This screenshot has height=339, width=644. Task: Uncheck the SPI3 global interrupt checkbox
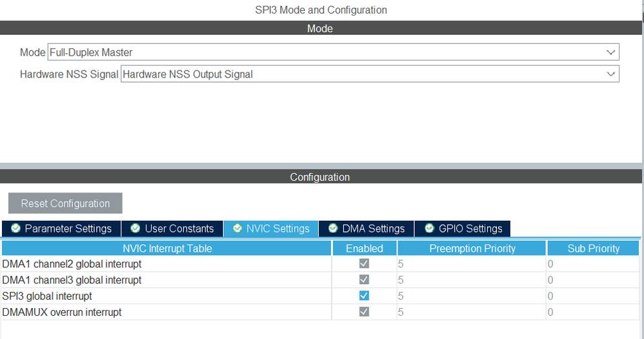tap(364, 296)
